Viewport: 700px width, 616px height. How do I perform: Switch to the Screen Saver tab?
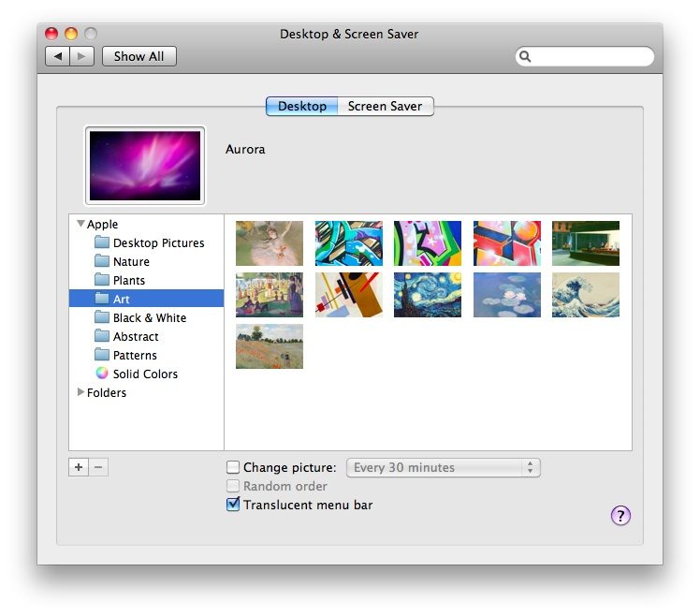(x=385, y=107)
